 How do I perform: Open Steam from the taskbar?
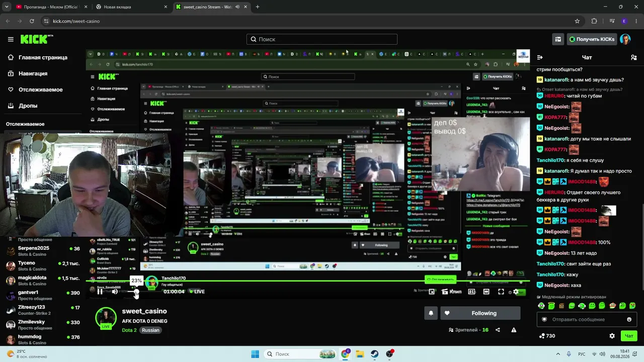point(375,354)
